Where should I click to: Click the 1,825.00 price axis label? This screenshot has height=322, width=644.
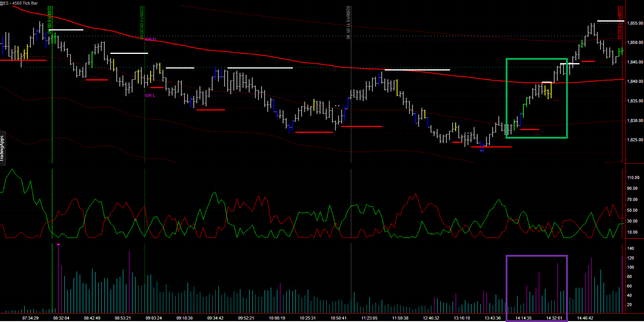point(635,140)
